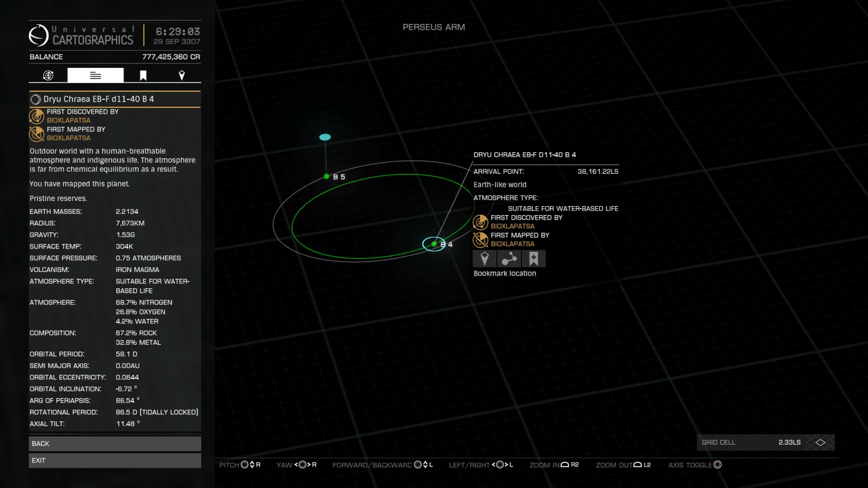The height and width of the screenshot is (488, 868).
Task: Click the tooltip title DRYU CHRAEA EB-F D11-40 B 4
Action: (x=524, y=155)
